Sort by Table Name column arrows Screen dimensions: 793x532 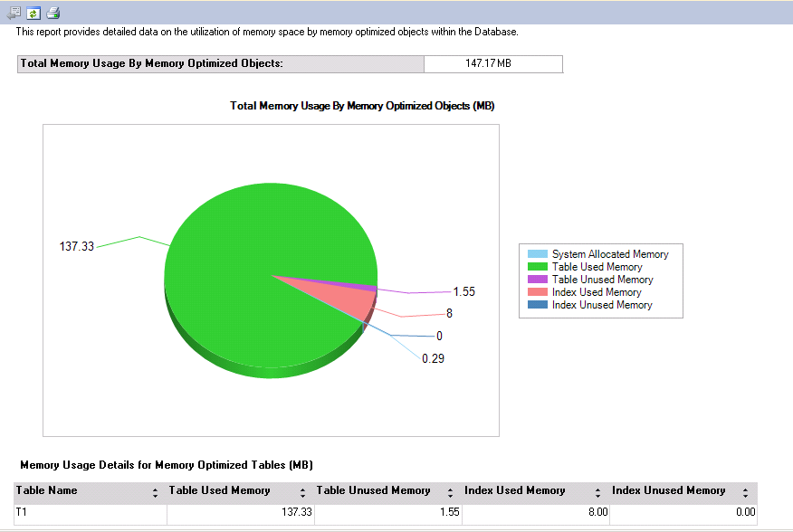pyautogui.click(x=155, y=493)
